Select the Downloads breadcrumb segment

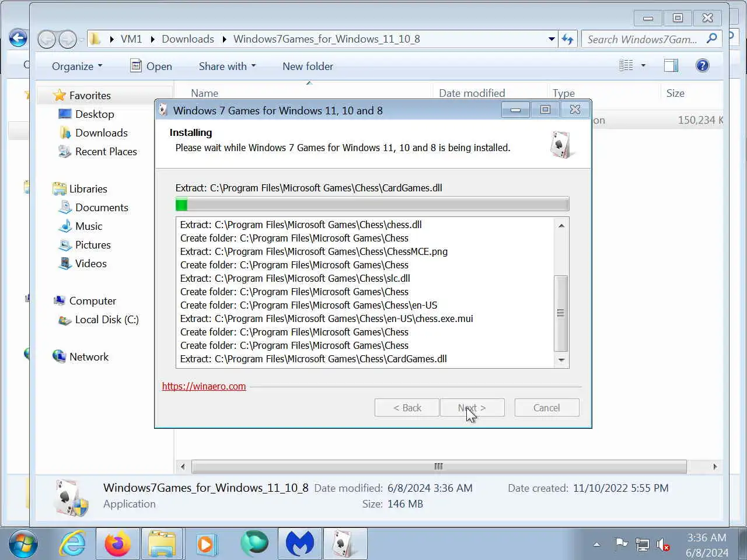coord(188,39)
